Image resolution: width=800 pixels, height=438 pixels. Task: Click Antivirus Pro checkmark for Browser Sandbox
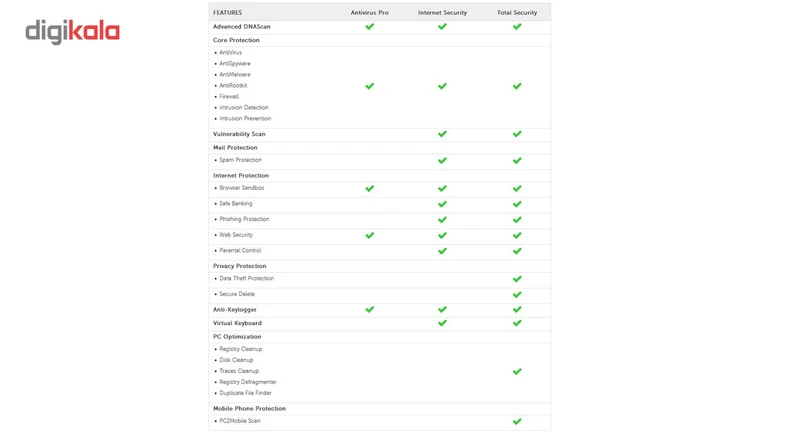[x=370, y=188]
